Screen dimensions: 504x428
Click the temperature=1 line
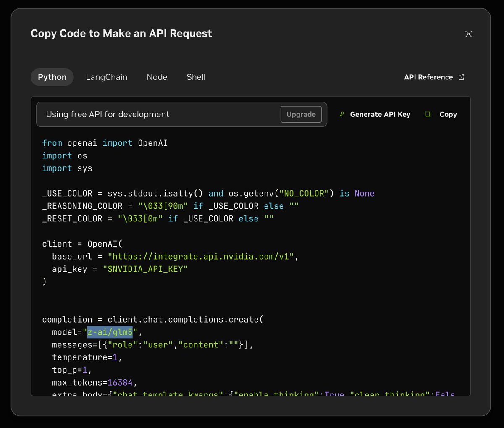point(87,357)
